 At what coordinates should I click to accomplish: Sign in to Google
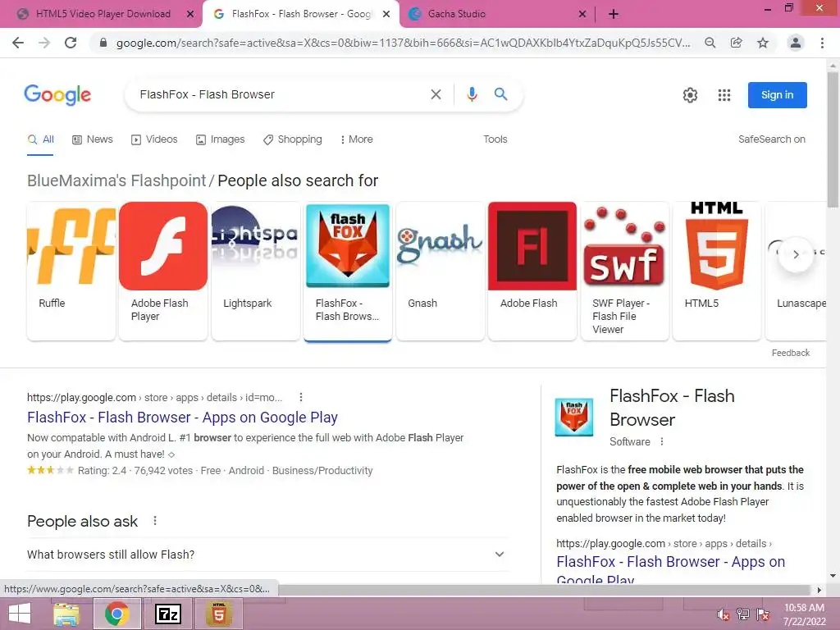[778, 95]
